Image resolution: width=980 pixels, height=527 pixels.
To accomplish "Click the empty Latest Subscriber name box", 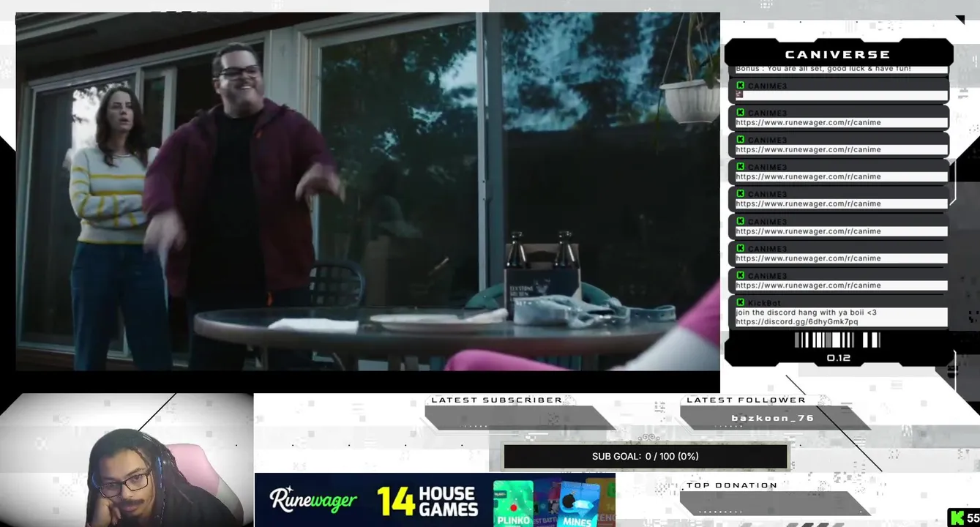I will click(519, 418).
